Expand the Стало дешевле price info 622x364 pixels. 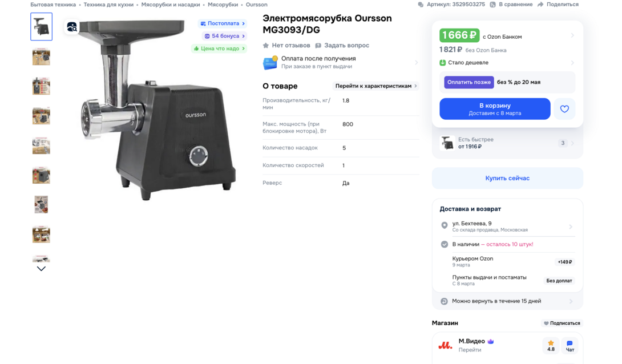click(x=572, y=63)
